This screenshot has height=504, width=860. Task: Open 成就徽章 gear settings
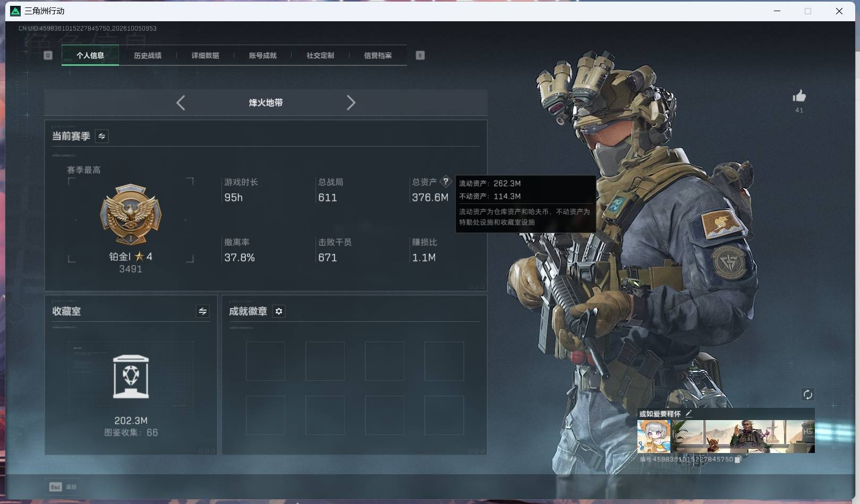point(279,311)
